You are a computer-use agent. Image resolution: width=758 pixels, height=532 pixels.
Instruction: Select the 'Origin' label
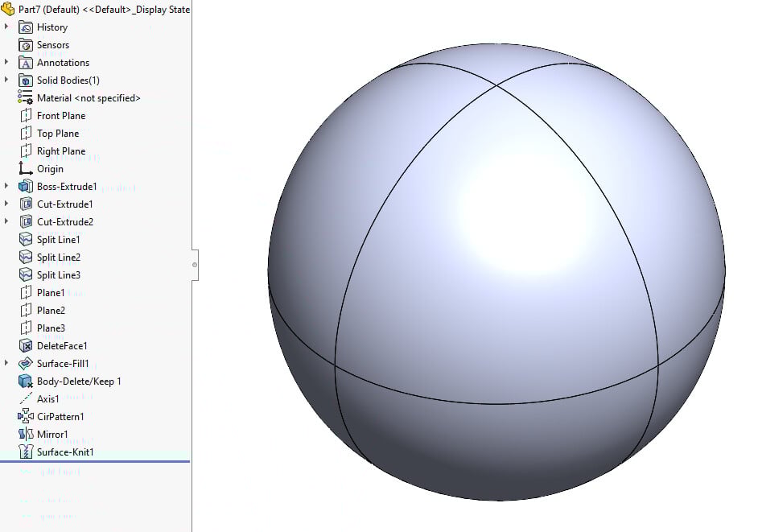coord(50,169)
